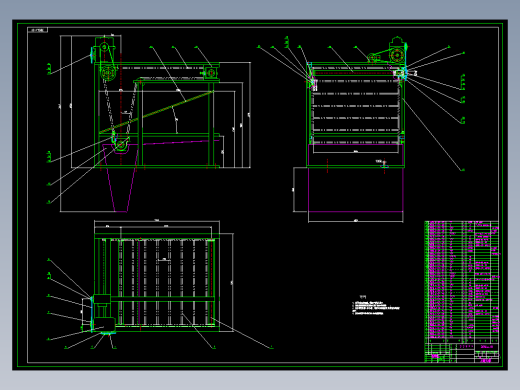Click the small drive unit on left view's top rail
The image size is (520, 390).
coord(211,73)
